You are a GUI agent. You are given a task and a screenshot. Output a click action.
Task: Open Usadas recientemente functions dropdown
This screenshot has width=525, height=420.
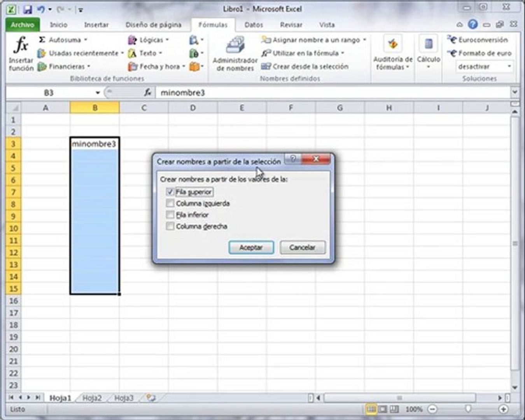pyautogui.click(x=80, y=53)
